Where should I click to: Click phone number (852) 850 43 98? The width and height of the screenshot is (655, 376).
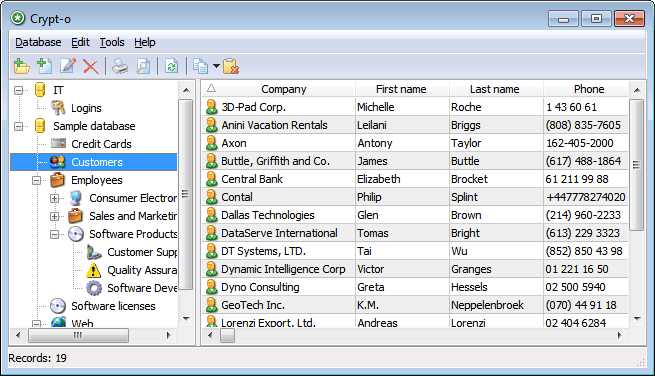tap(584, 251)
